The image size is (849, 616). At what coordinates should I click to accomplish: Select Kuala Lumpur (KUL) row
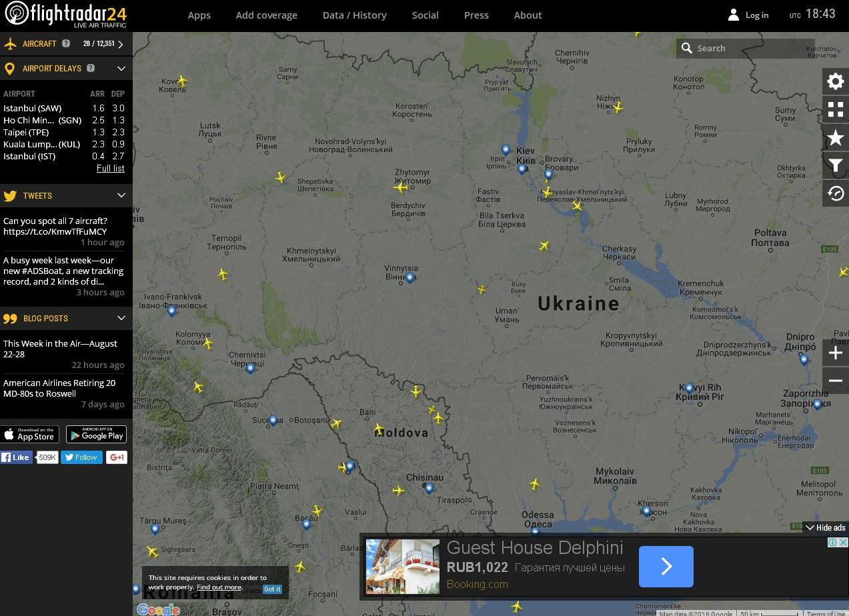[65, 144]
